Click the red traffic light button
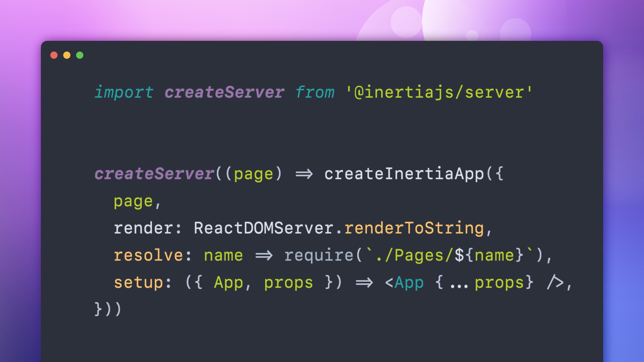 54,55
